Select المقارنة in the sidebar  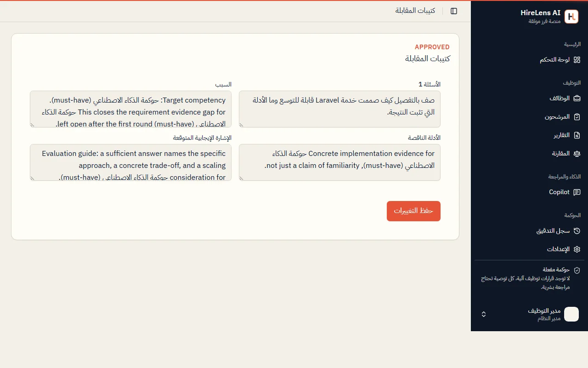coord(529,154)
